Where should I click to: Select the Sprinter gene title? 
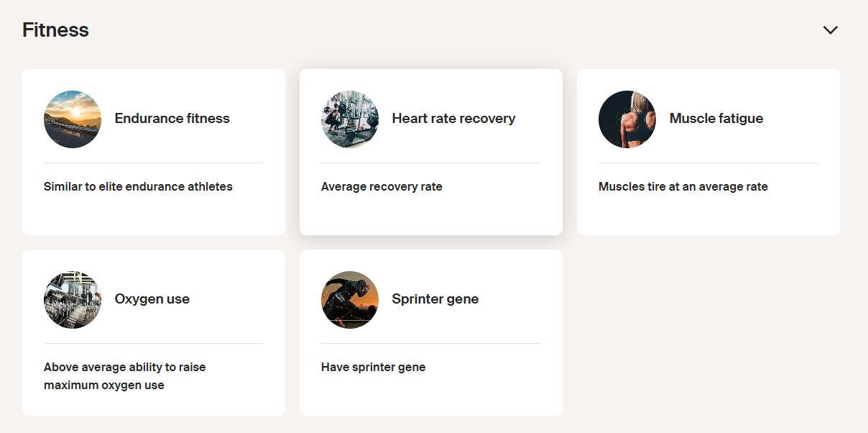click(435, 299)
